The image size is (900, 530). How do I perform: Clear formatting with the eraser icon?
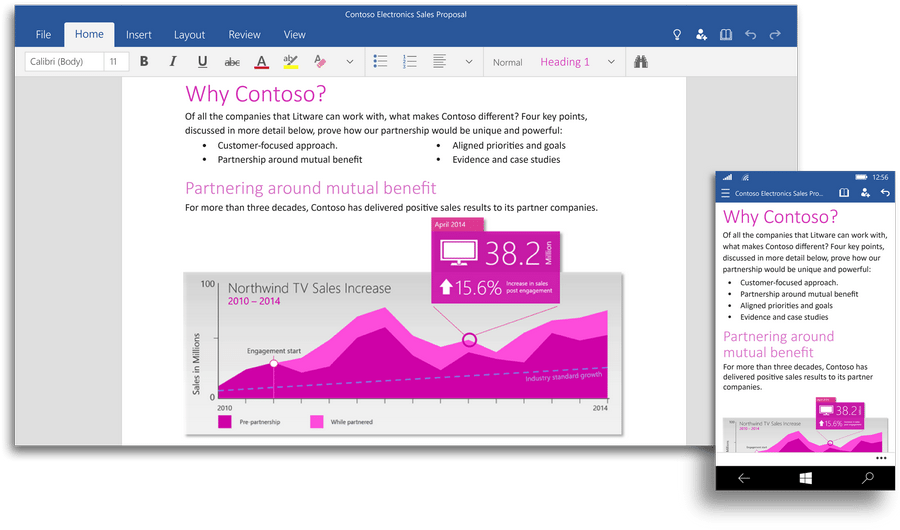pos(320,62)
